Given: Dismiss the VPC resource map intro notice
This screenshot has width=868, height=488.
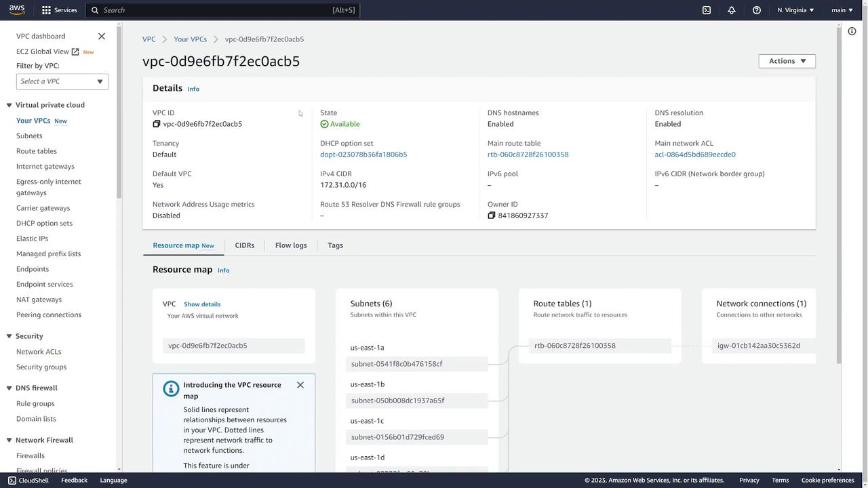Looking at the screenshot, I should point(300,385).
